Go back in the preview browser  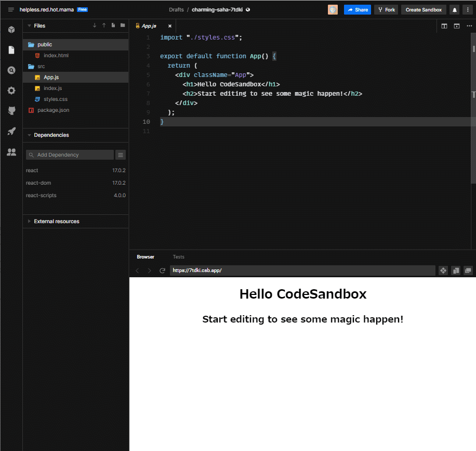point(137,270)
